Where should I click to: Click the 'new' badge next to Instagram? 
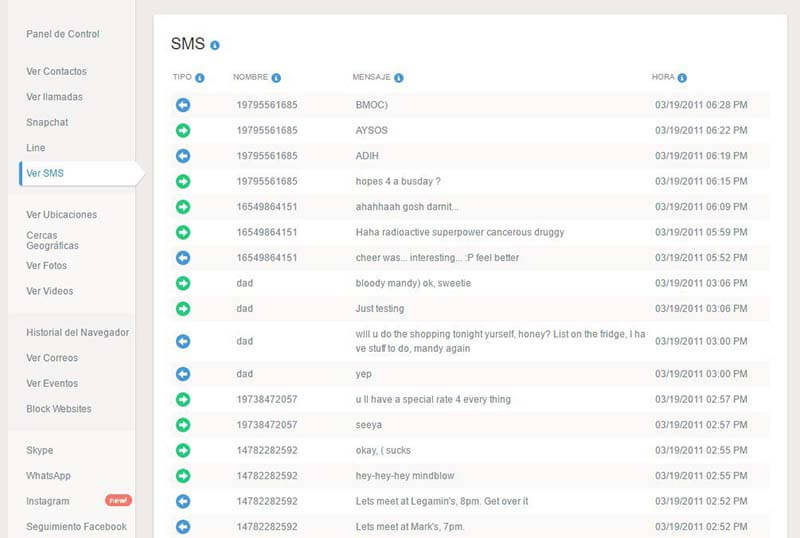(x=118, y=500)
